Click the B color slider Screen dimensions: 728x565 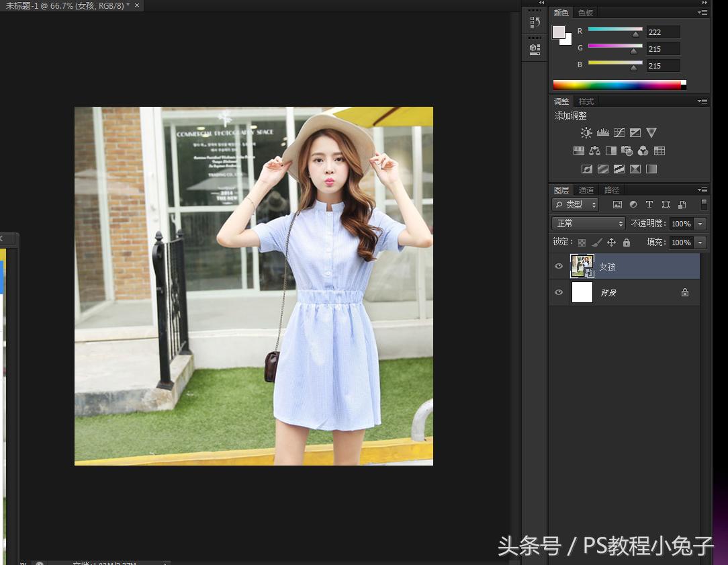615,62
